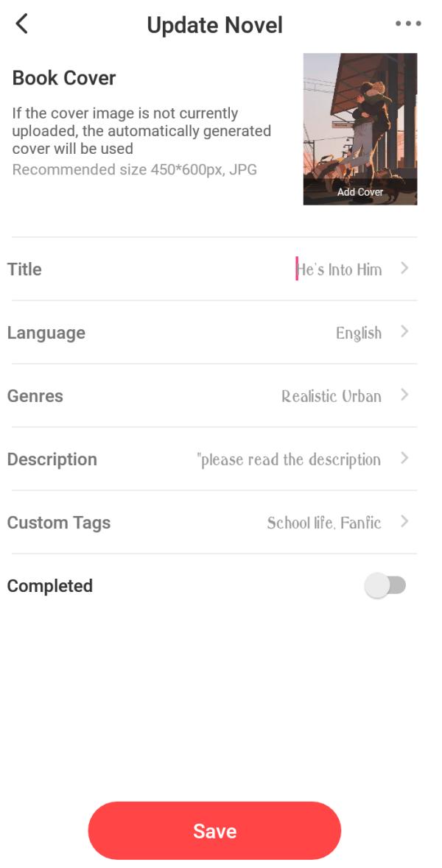Open the Title chevron arrow
Image resolution: width=442 pixels, height=868 pixels.
[404, 269]
